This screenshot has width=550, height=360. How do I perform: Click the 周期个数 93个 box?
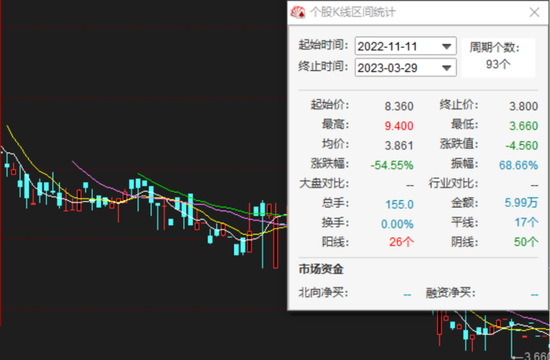498,57
